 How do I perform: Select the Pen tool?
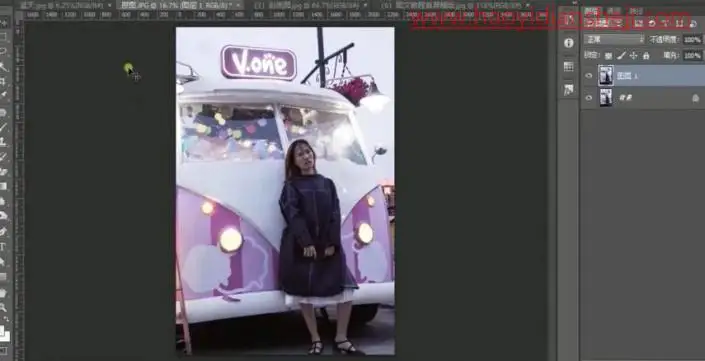4,232
